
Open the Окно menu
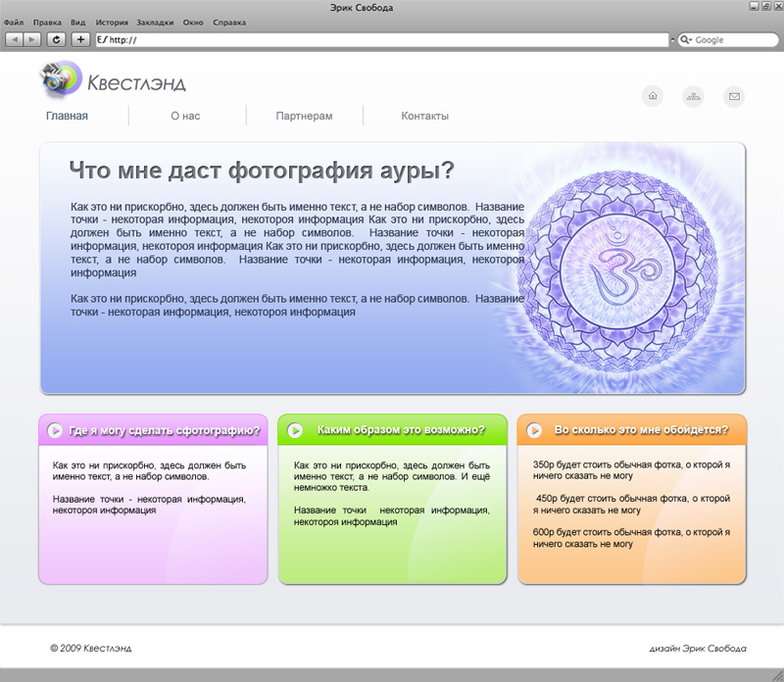coord(193,23)
